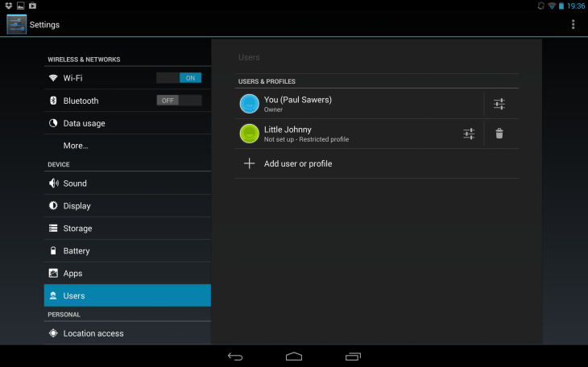
Task: Open the Dropbox notification in status bar
Action: (9, 6)
